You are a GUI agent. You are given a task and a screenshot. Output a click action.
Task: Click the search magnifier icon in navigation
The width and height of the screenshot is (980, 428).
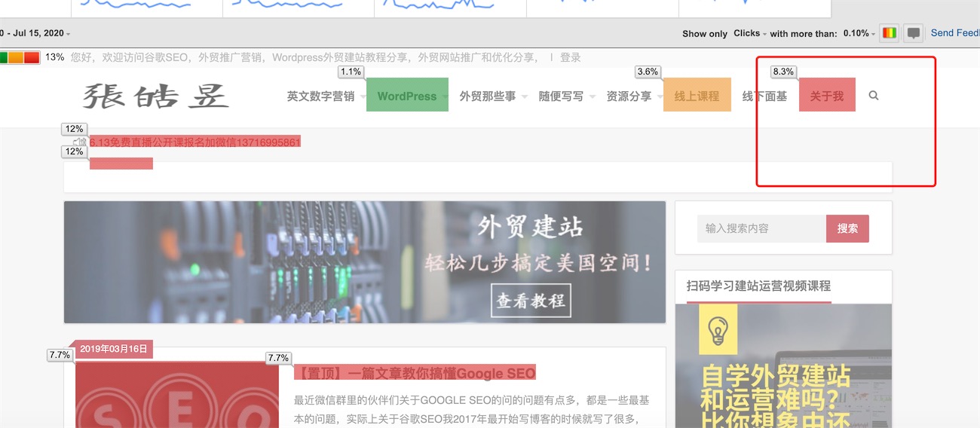874,96
